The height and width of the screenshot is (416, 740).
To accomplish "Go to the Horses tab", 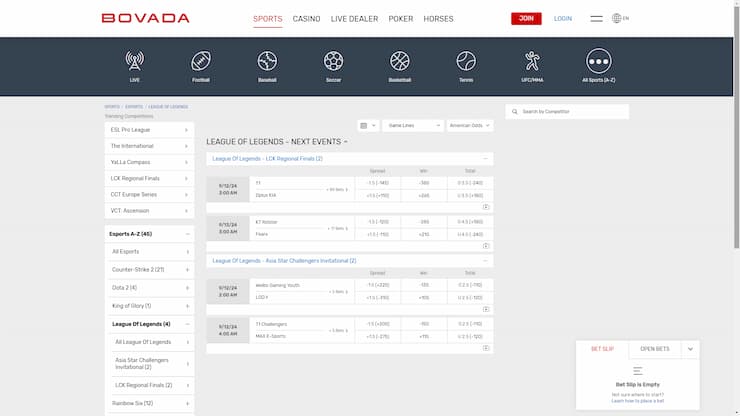I will 438,19.
